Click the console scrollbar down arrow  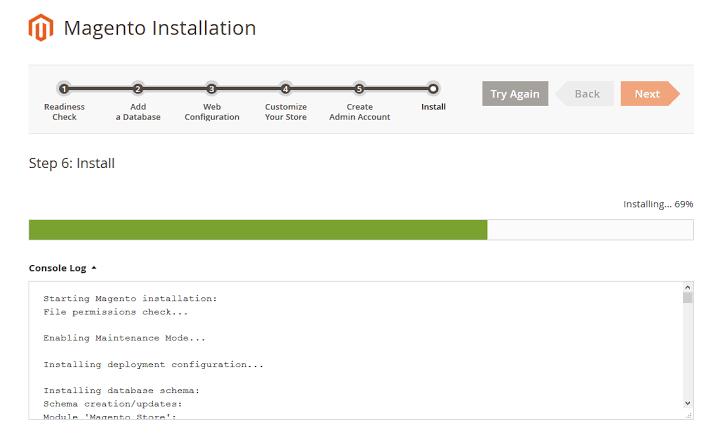pos(688,403)
